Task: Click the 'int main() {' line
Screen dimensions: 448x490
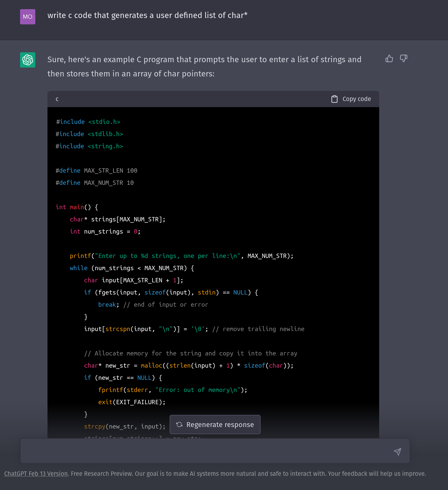Action: tap(77, 207)
